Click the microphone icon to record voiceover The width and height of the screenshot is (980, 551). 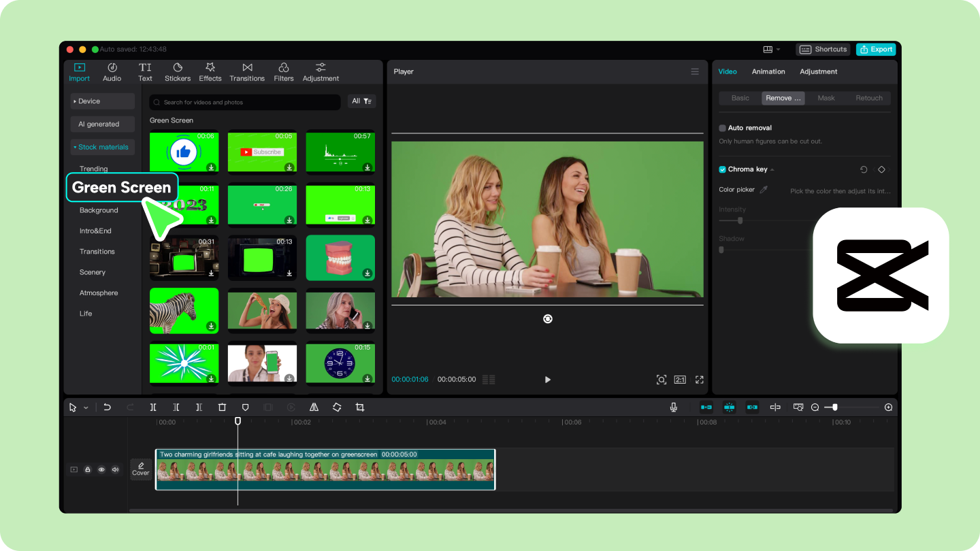[x=673, y=407]
